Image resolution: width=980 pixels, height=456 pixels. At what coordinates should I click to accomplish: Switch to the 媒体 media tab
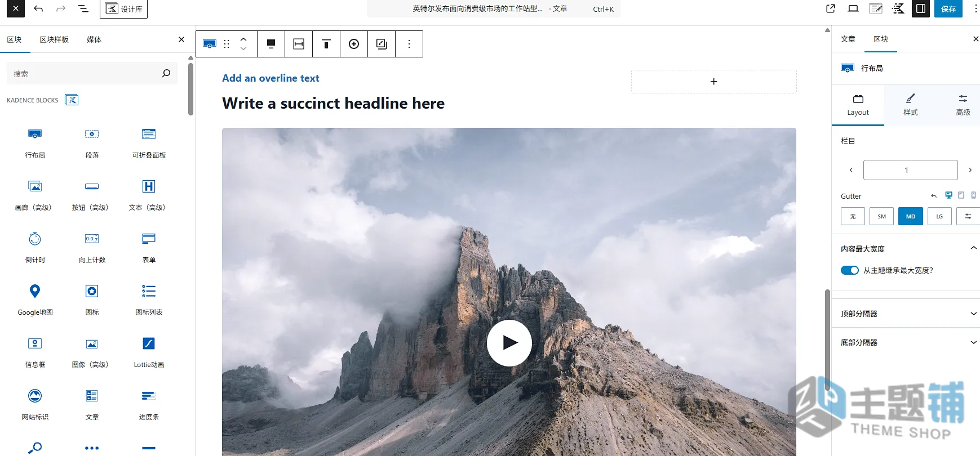(94, 39)
